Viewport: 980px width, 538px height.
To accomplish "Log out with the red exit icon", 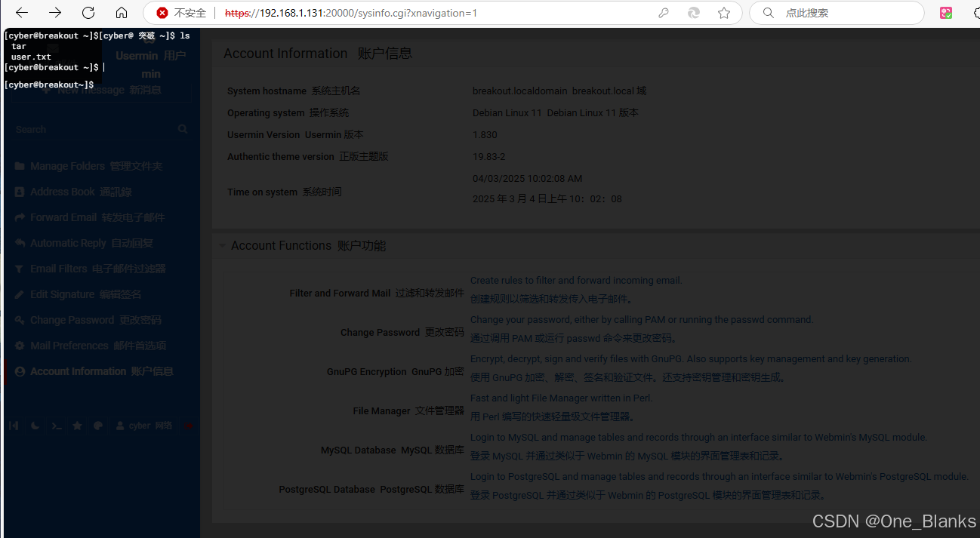I will coord(188,426).
